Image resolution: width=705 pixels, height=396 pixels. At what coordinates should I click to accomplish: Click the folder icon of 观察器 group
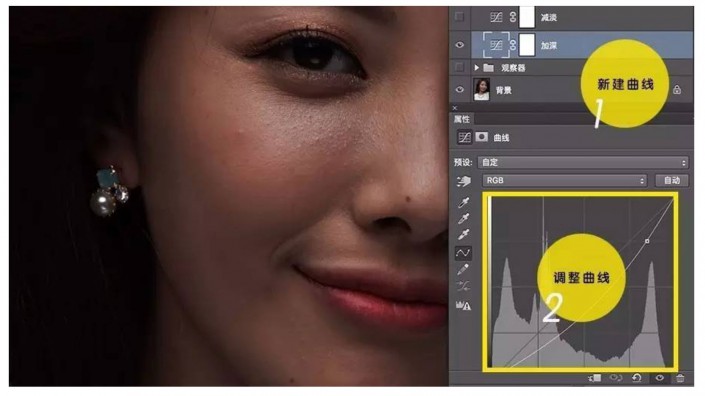[x=488, y=68]
